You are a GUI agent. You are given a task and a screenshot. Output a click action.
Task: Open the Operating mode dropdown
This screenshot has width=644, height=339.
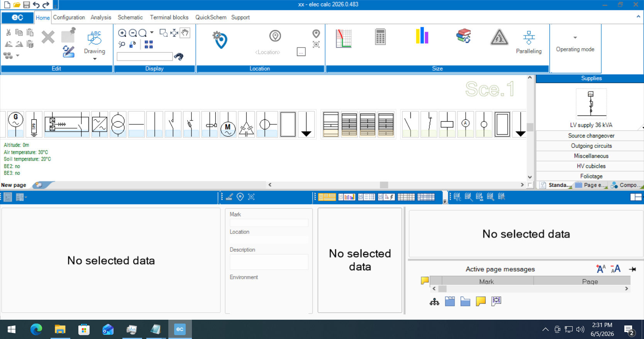tap(575, 37)
